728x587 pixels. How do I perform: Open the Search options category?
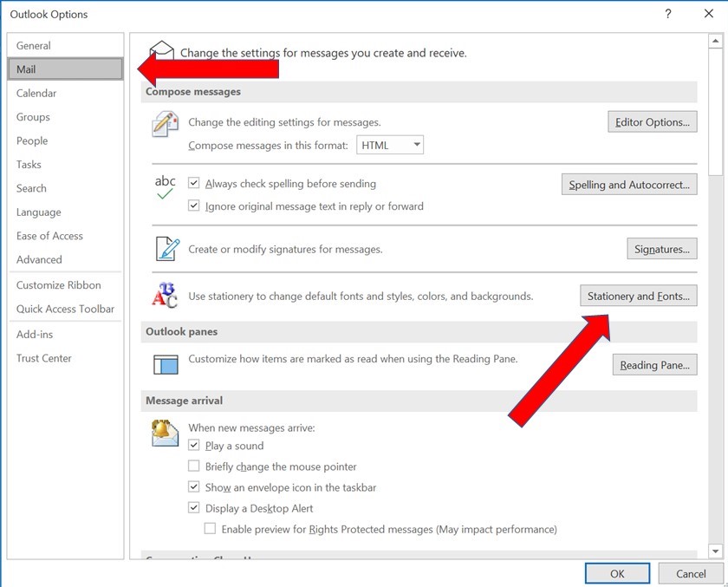[x=66, y=188]
